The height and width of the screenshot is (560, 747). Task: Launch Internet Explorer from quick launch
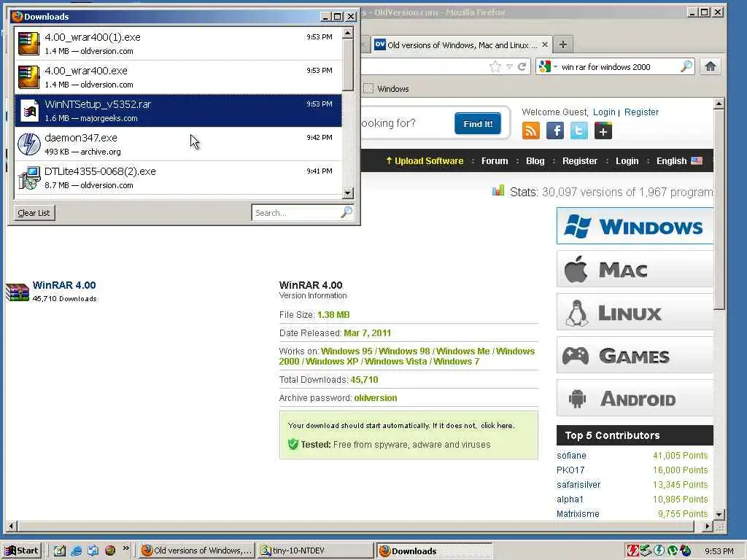(x=76, y=551)
